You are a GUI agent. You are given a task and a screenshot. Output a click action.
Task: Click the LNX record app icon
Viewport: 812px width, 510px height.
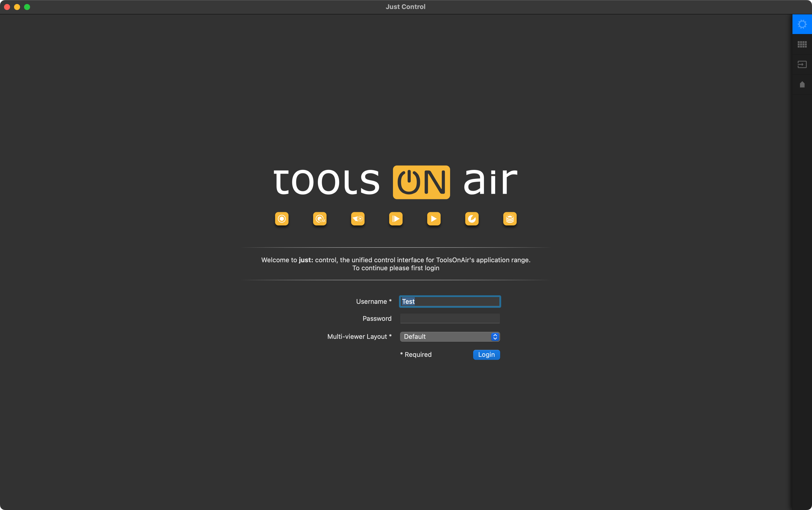tap(320, 219)
